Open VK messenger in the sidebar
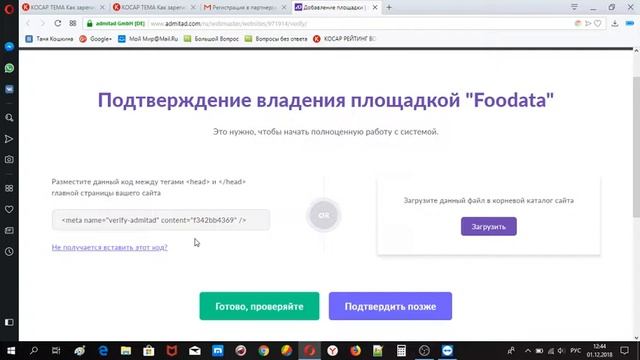 [9, 89]
